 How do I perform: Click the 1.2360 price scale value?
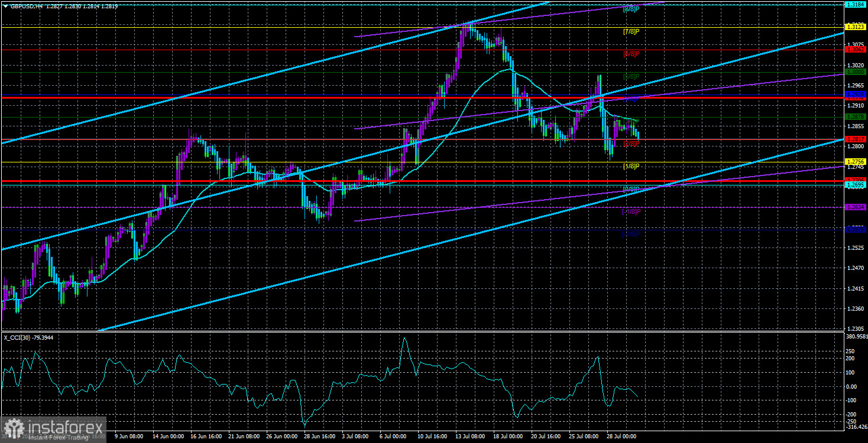(856, 309)
